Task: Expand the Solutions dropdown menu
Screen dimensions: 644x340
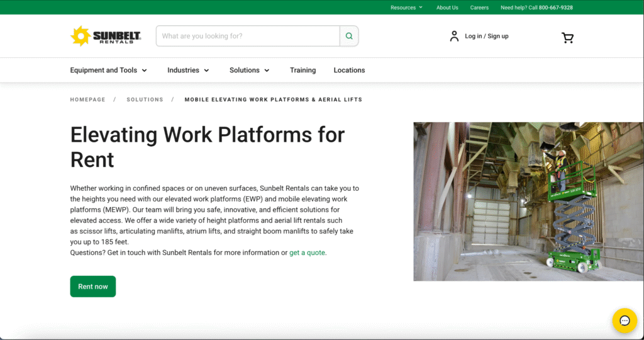Action: 249,71
